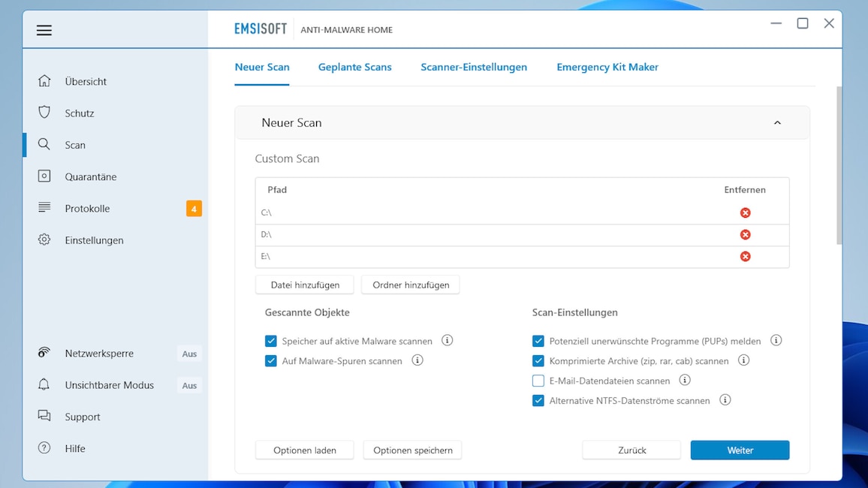Image resolution: width=868 pixels, height=488 pixels.
Task: Switch to the Geplante Scans tab
Action: click(x=355, y=67)
